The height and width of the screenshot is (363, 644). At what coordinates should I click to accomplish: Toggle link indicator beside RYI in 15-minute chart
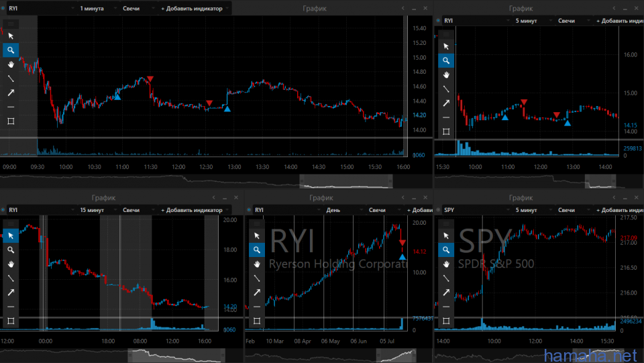point(3,210)
